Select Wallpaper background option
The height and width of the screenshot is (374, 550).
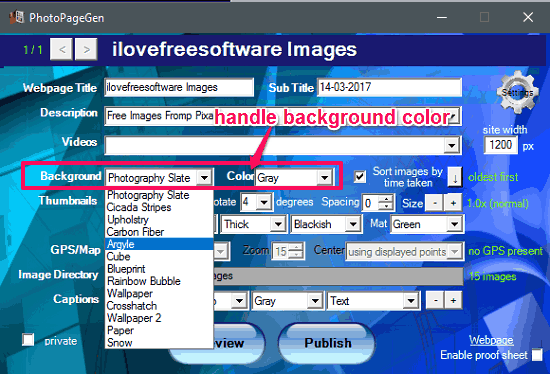(159, 293)
